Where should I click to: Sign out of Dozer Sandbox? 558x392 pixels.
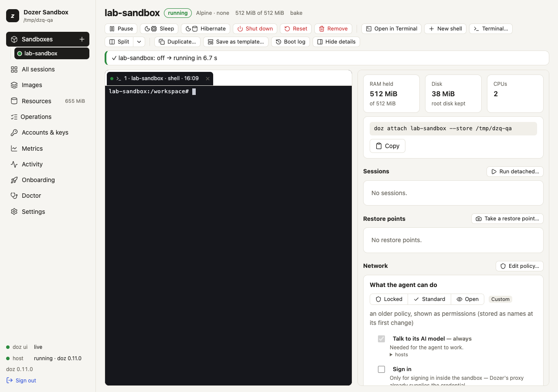click(x=21, y=381)
